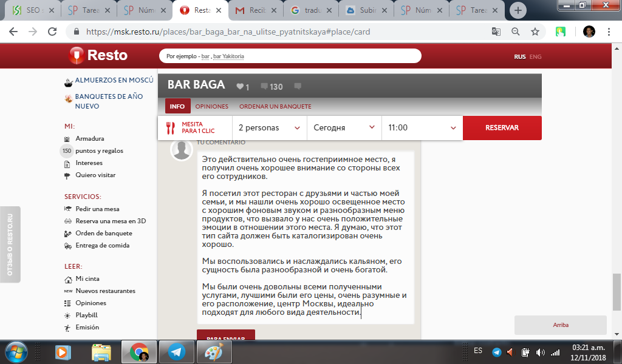The image size is (622, 364).
Task: Click the bar example link in search
Action: [205, 56]
